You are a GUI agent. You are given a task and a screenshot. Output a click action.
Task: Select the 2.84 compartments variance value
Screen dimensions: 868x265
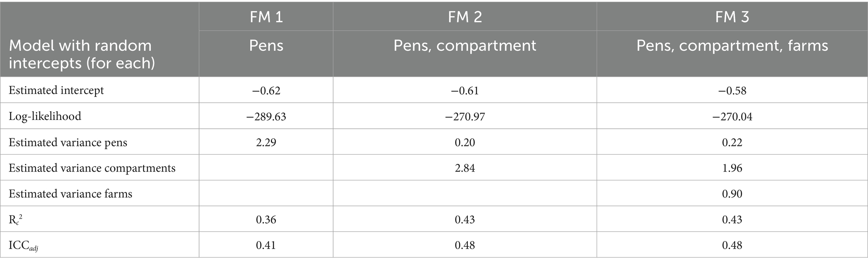465,168
